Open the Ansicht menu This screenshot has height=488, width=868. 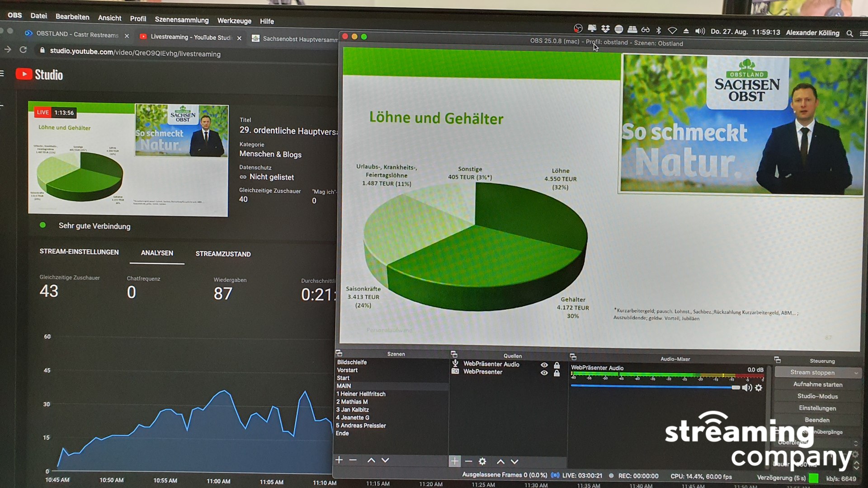pyautogui.click(x=110, y=18)
